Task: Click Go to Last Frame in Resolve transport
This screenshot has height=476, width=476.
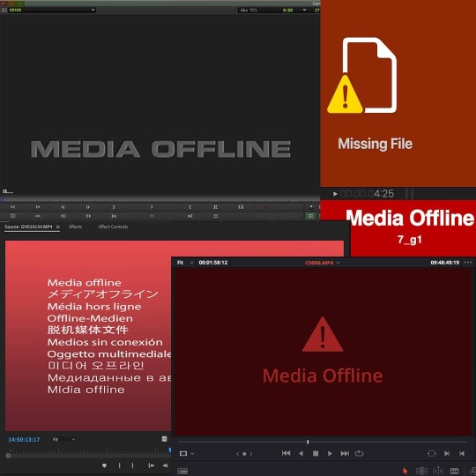Action: click(345, 454)
